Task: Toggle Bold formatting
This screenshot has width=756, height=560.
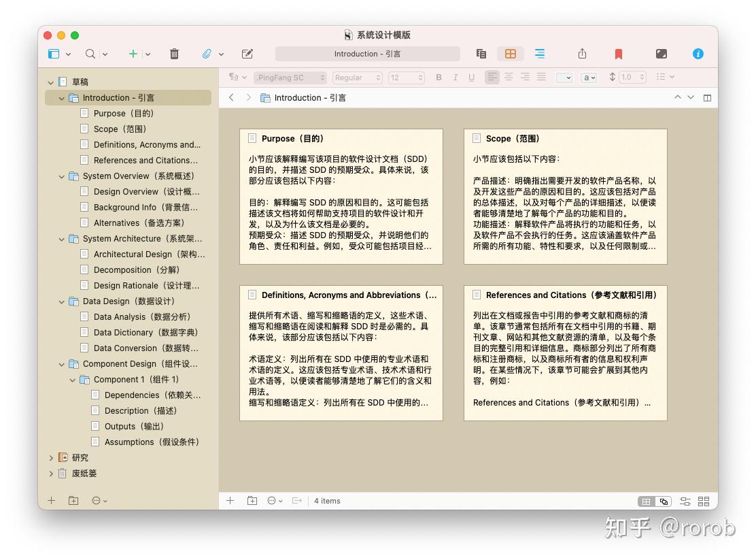Action: point(439,78)
